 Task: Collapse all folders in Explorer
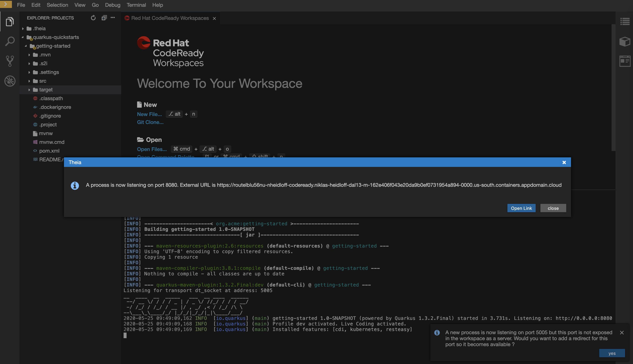tap(104, 18)
